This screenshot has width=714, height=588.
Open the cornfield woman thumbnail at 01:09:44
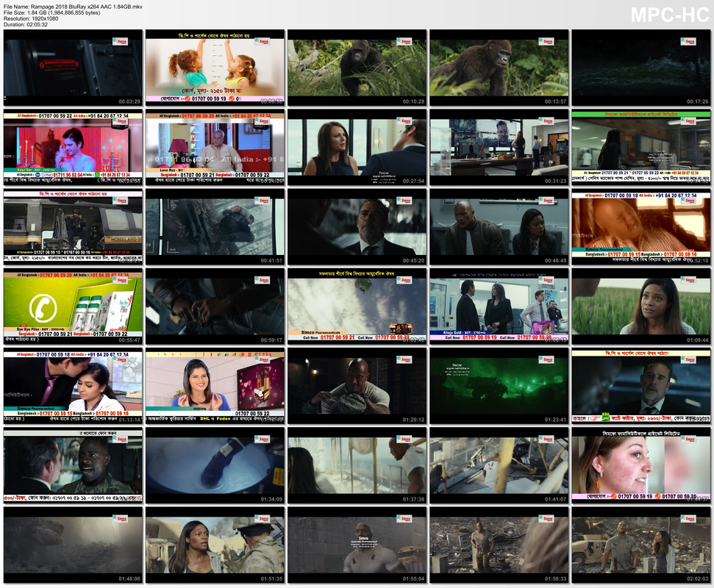click(640, 306)
